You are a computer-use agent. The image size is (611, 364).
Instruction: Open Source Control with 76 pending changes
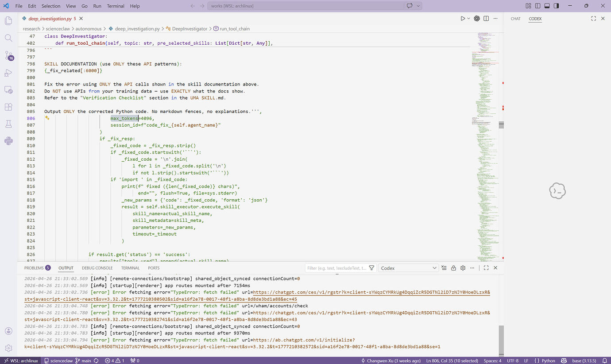click(9, 55)
